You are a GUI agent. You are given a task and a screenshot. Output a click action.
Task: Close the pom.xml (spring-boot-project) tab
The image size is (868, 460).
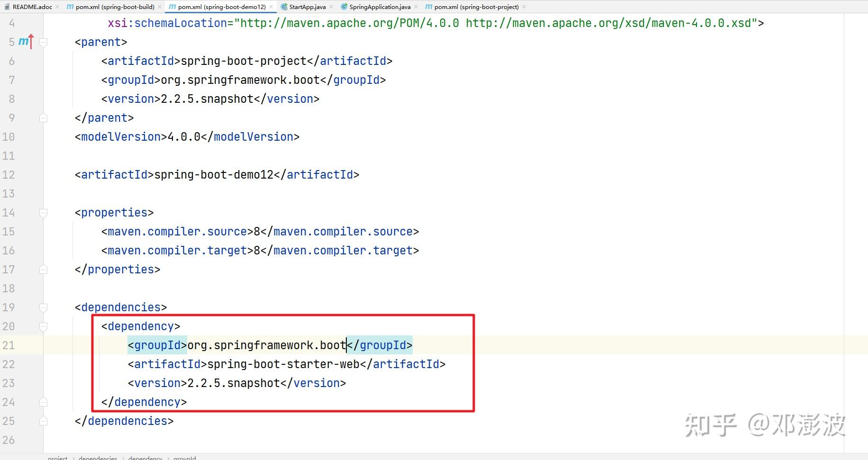(x=524, y=7)
